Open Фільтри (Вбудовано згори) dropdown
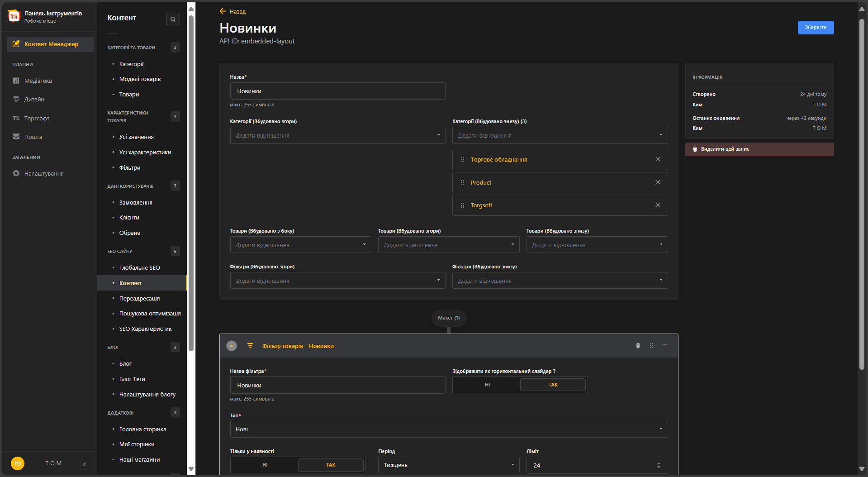Image resolution: width=868 pixels, height=477 pixels. (x=337, y=281)
